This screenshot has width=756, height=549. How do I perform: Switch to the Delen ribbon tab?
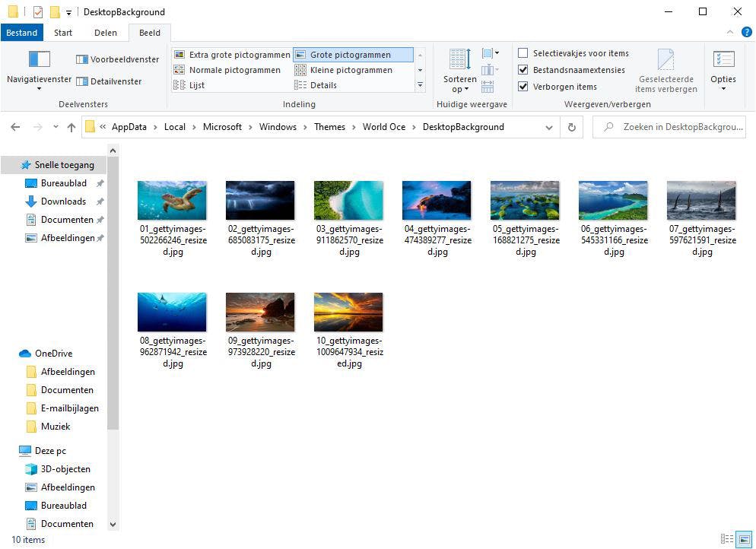(x=106, y=33)
